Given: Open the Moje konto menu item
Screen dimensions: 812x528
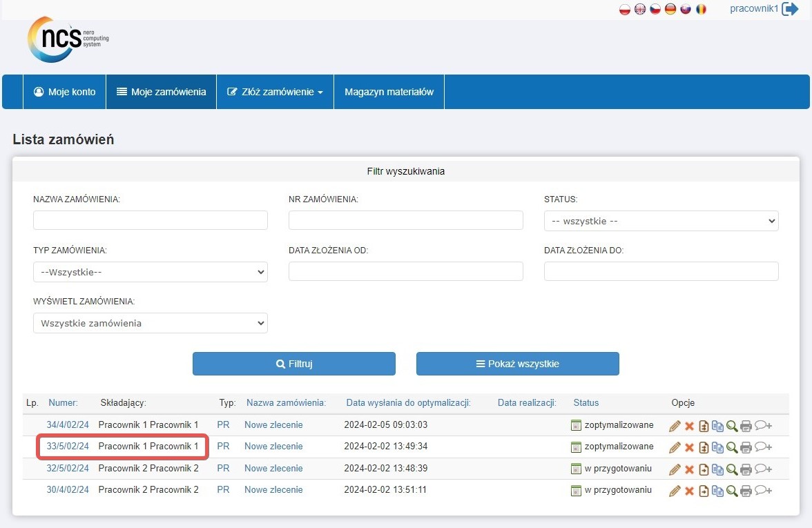Looking at the screenshot, I should coord(64,92).
